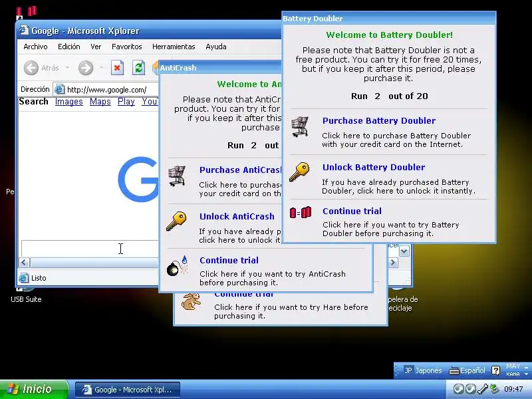
Task: Open the Forward button history dropdown arrow
Action: point(101,68)
